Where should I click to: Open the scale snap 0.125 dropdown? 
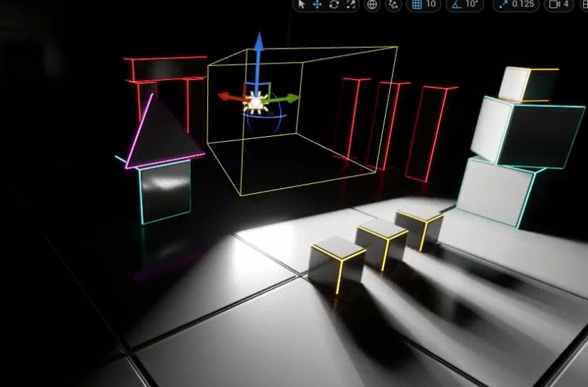tap(523, 4)
